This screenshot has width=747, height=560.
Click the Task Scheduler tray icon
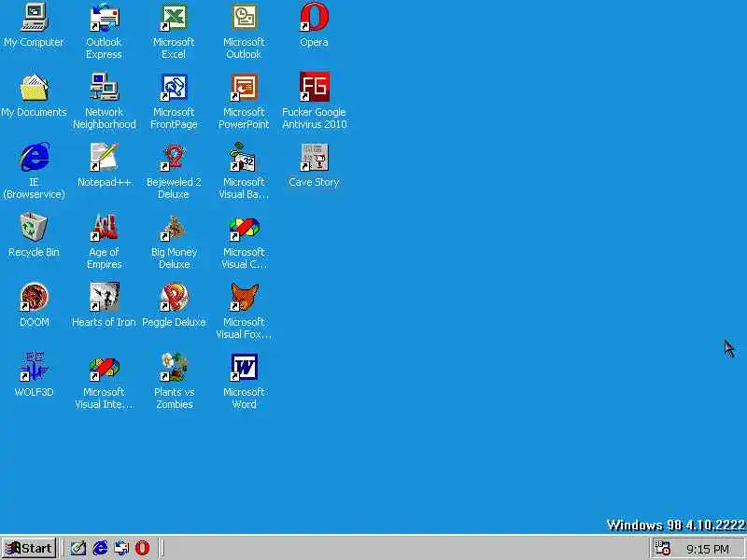(662, 548)
